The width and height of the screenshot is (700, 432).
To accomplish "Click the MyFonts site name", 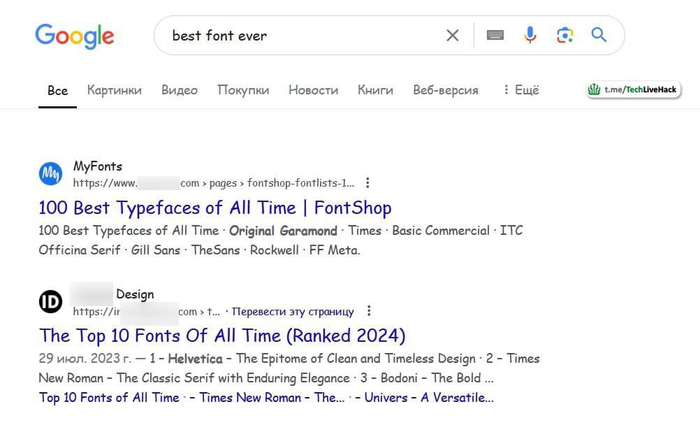I will [98, 166].
